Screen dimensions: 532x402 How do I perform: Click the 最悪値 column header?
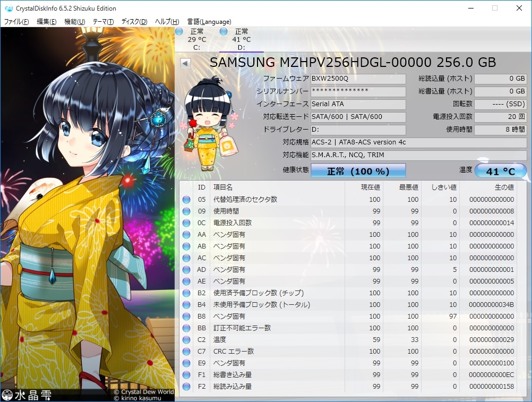pyautogui.click(x=402, y=187)
